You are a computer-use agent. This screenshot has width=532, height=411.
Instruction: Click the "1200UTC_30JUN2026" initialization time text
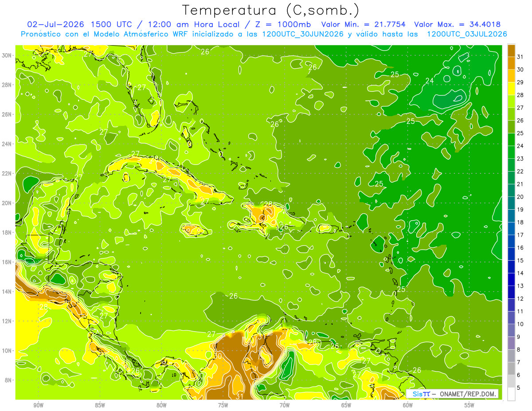pos(302,34)
